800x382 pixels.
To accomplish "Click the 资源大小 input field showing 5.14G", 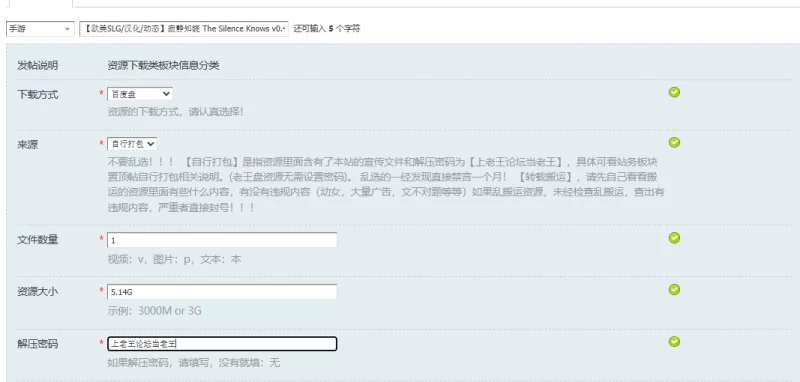I will (x=222, y=292).
